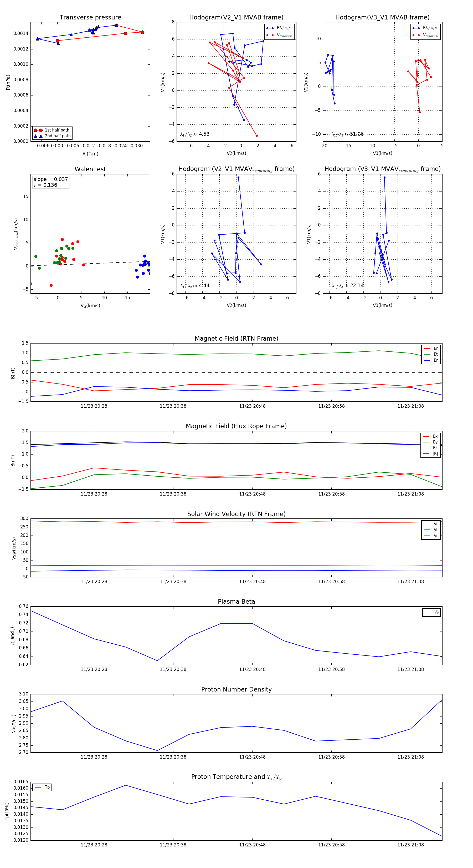Select the Hodogram(V2_V1 MVAB frame) title
This screenshot has height=868, width=473.
pyautogui.click(x=236, y=18)
